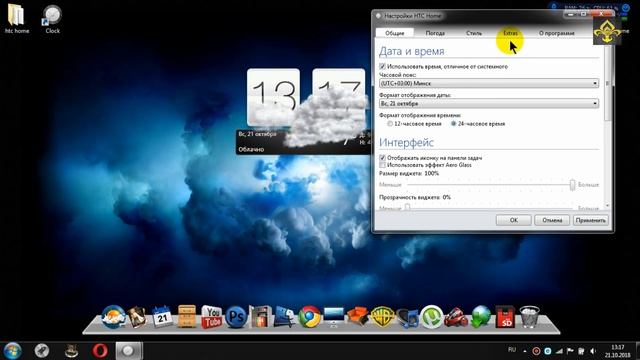Open the orange armchair icon in dock
The image size is (640, 360).
pyautogui.click(x=358, y=317)
